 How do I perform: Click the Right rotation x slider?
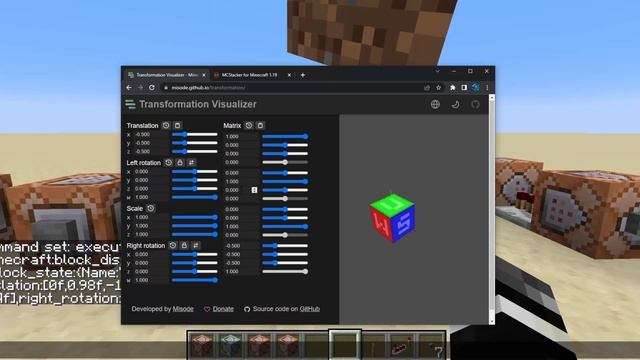point(195,254)
